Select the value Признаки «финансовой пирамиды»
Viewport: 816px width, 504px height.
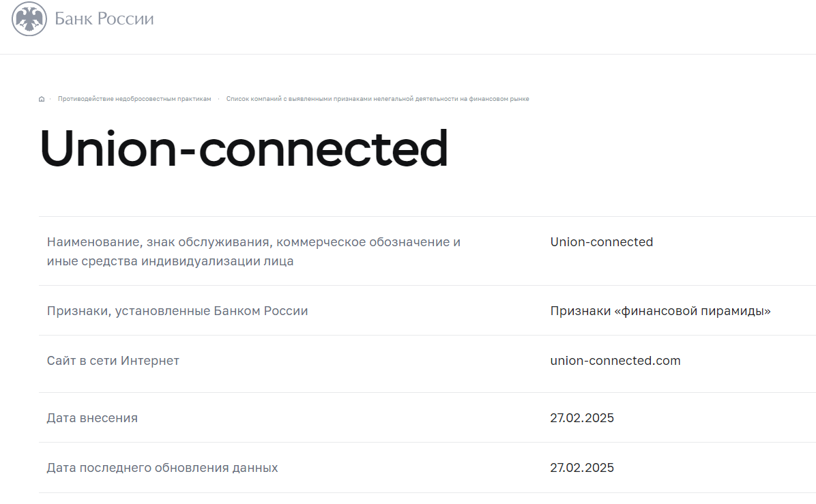[x=660, y=310]
